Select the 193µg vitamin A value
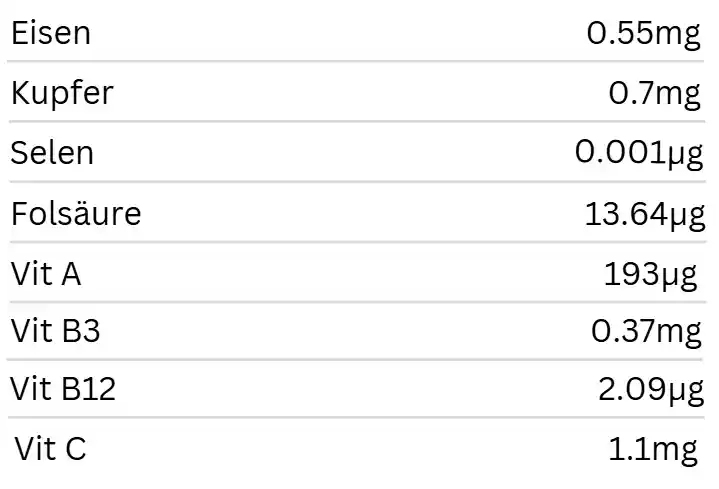Screen dimensions: 719x489 coord(651,273)
